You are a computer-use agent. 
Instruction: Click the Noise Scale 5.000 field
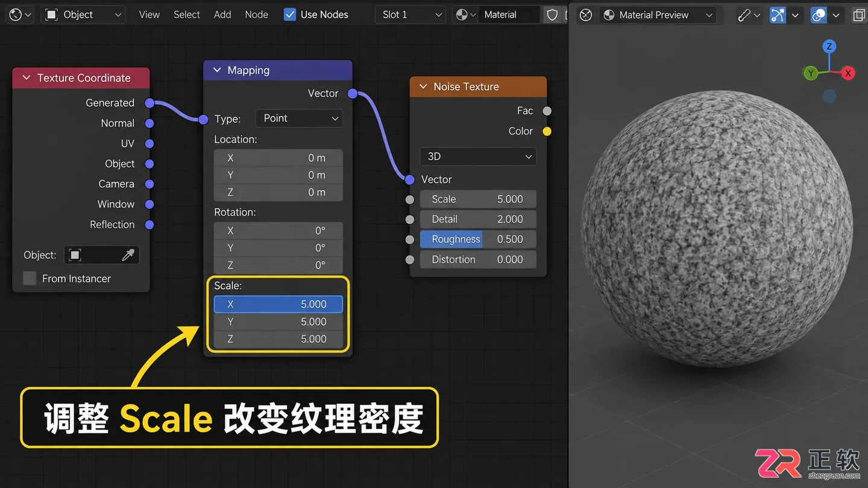click(x=478, y=199)
